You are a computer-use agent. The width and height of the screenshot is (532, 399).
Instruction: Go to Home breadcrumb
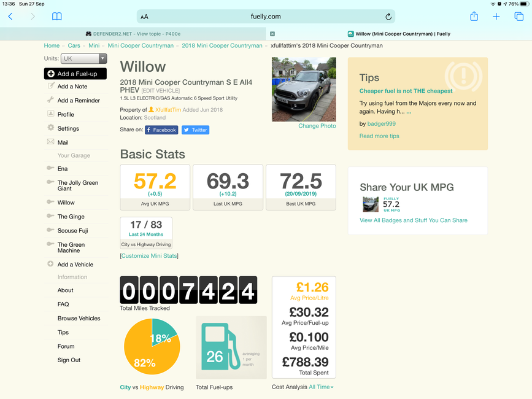[x=52, y=45]
